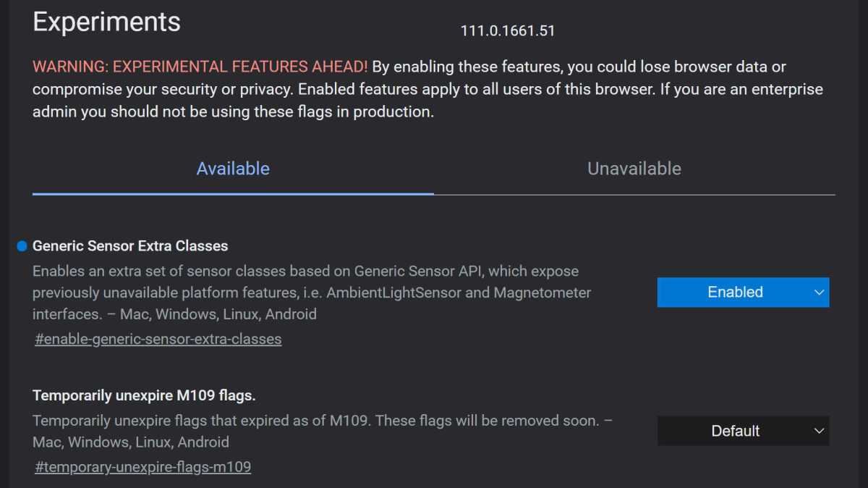Open the #temporary-unexpire-flags-m109 link
The height and width of the screenshot is (488, 868).
(x=142, y=467)
